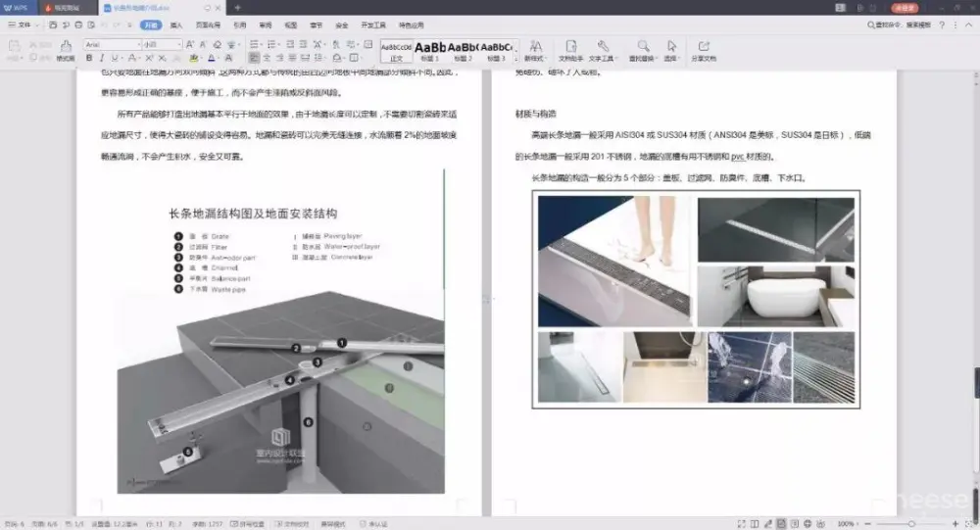The height and width of the screenshot is (530, 980).
Task: Click the fullscreen icon in status bar
Action: click(x=741, y=524)
